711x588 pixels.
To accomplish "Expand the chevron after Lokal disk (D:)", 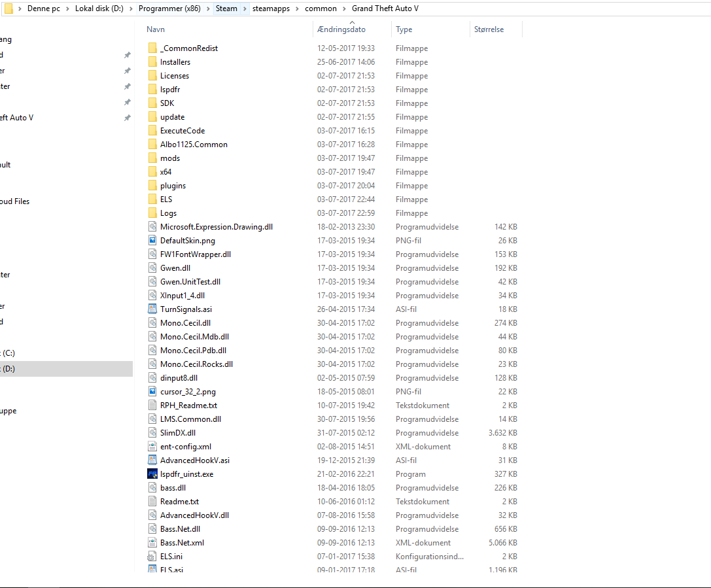I will [131, 9].
